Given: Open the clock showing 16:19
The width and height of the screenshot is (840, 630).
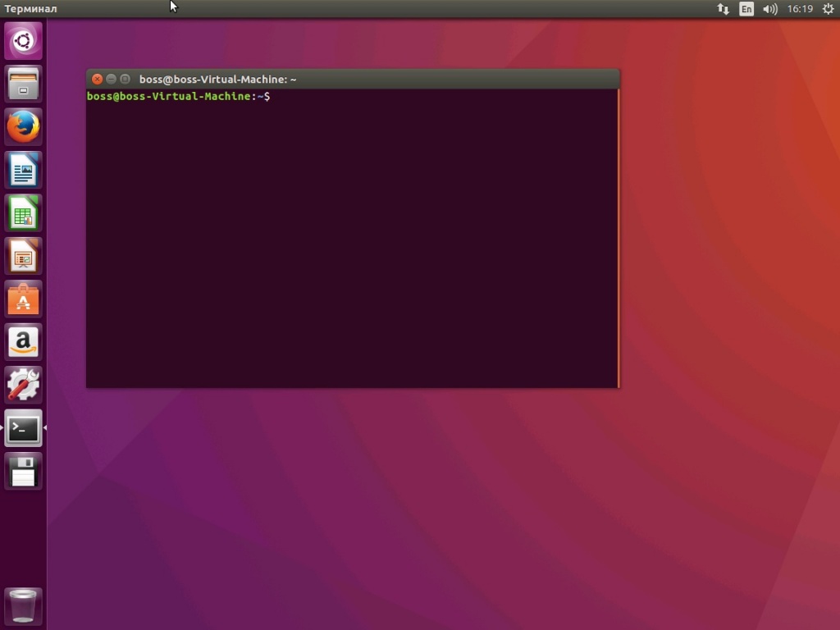Looking at the screenshot, I should [x=799, y=9].
